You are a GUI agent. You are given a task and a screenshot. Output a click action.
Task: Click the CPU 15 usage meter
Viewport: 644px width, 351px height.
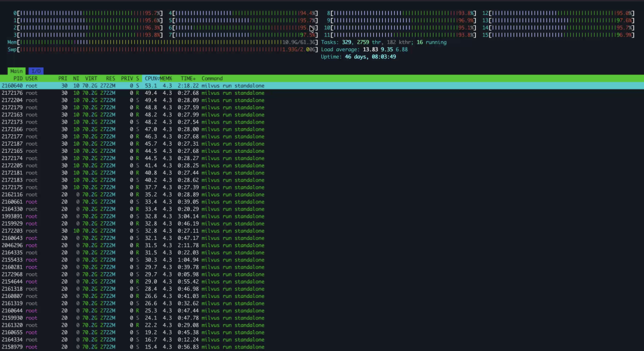click(558, 35)
